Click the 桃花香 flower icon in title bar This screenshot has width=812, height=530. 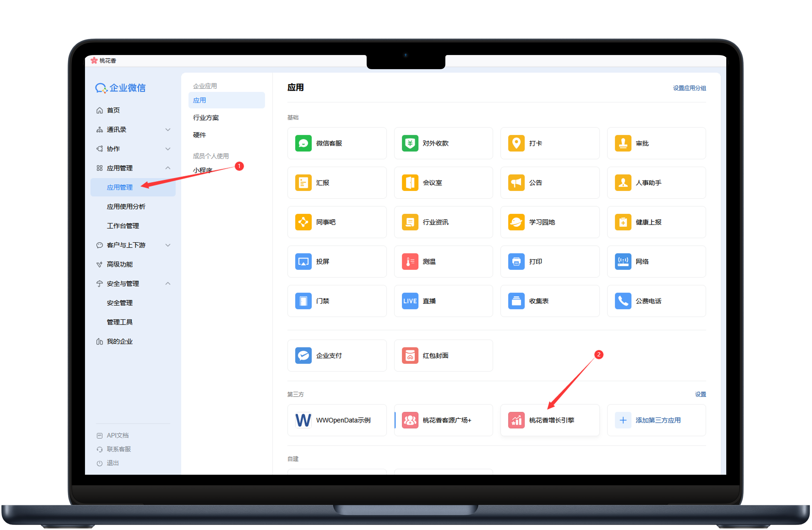point(94,60)
